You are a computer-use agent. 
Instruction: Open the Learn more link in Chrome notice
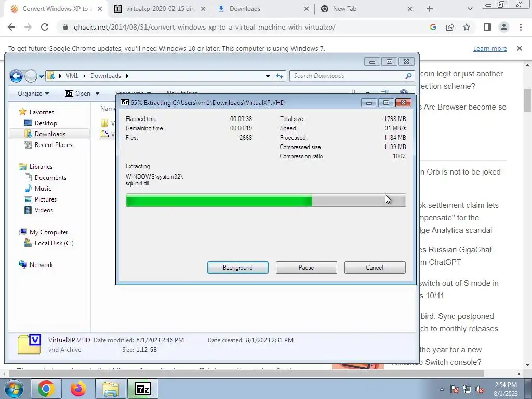pyautogui.click(x=490, y=48)
